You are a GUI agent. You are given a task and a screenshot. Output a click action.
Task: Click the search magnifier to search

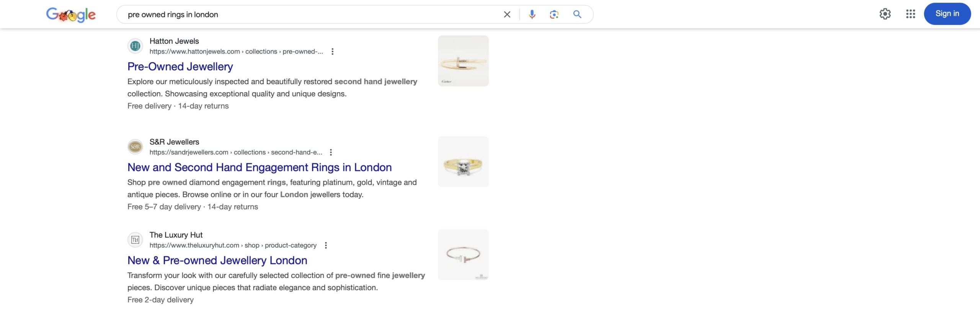[x=577, y=14]
